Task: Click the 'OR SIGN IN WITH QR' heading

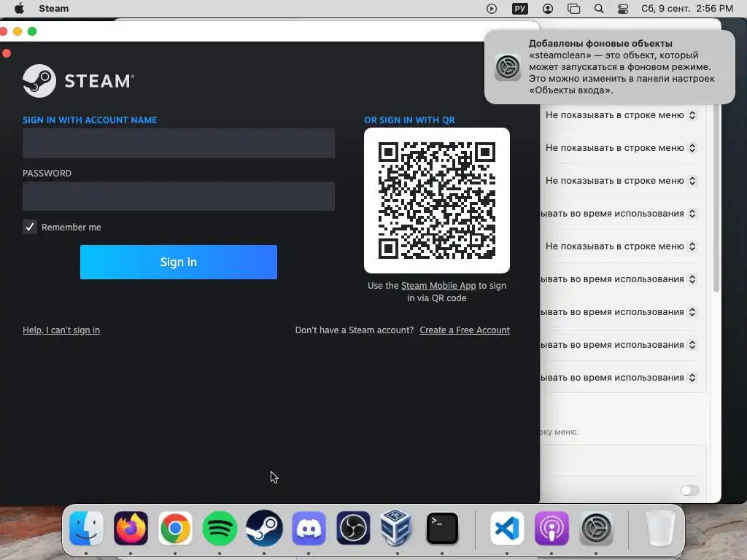Action: 409,120
